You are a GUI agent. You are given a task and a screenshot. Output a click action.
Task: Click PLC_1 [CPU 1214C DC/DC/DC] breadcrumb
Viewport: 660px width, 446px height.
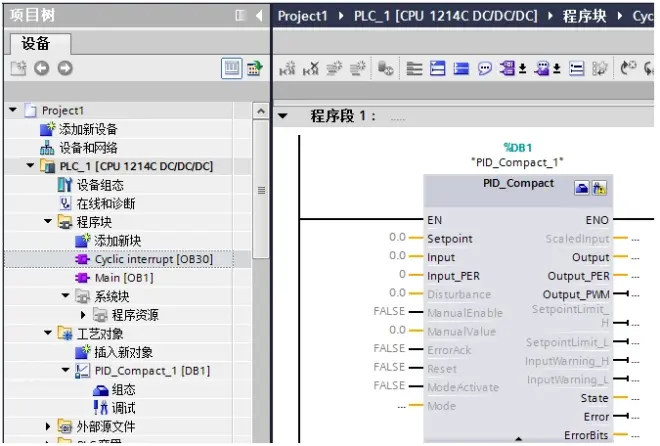pos(446,16)
